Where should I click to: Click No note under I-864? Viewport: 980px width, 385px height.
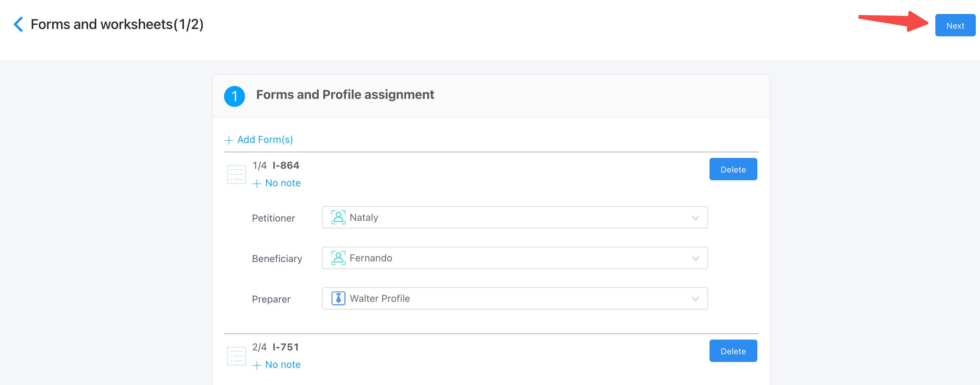point(283,183)
